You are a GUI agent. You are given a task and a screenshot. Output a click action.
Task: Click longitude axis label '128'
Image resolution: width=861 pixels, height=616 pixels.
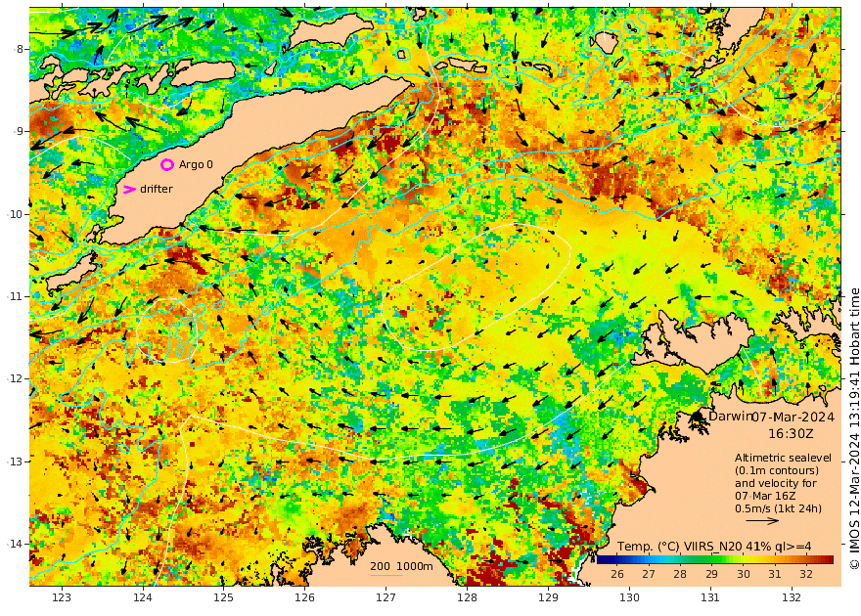tap(467, 597)
